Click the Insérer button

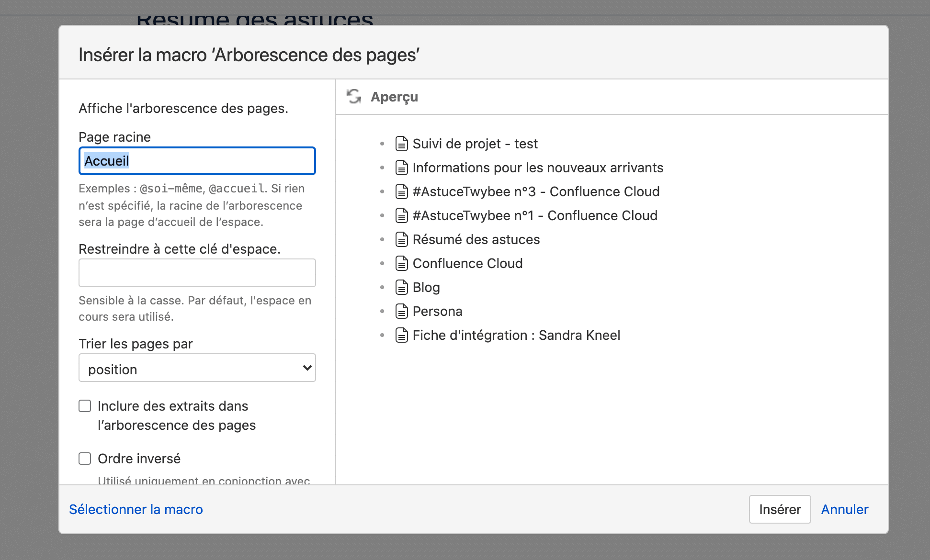pos(780,509)
